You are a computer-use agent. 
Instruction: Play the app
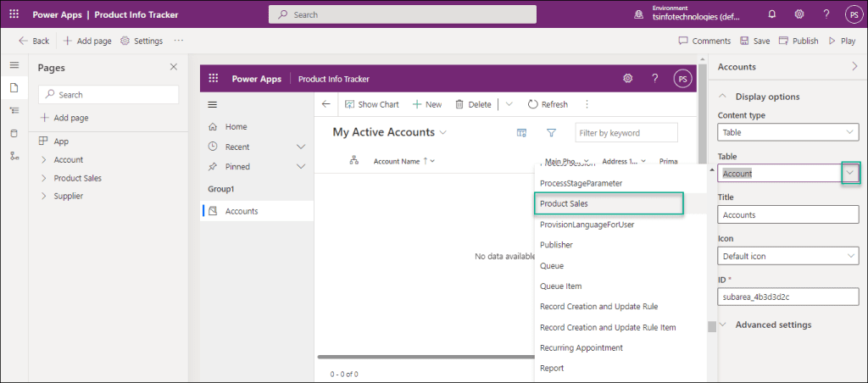[842, 41]
